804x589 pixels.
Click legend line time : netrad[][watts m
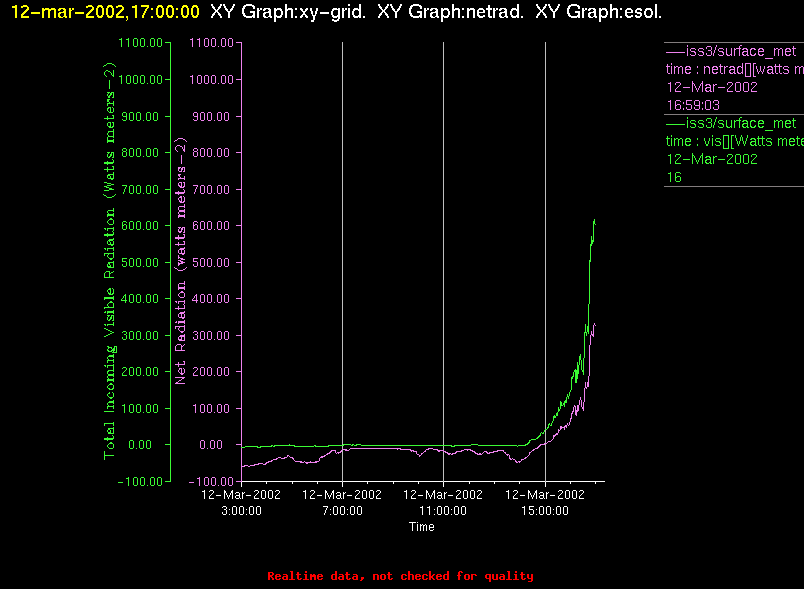click(x=734, y=69)
